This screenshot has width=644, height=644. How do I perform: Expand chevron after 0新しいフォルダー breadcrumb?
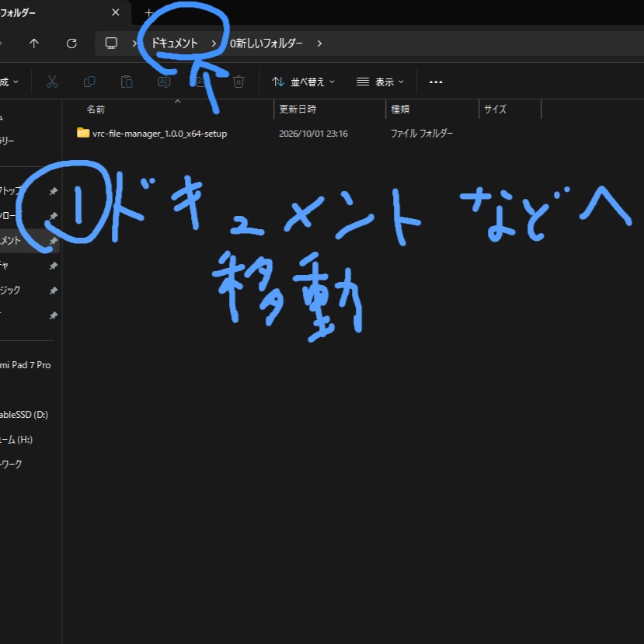point(319,44)
